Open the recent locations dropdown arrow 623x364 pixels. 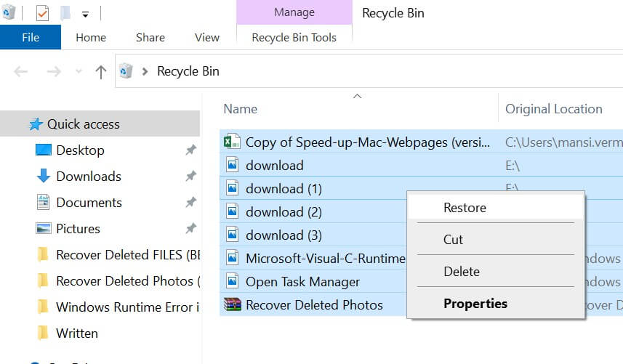tap(79, 71)
